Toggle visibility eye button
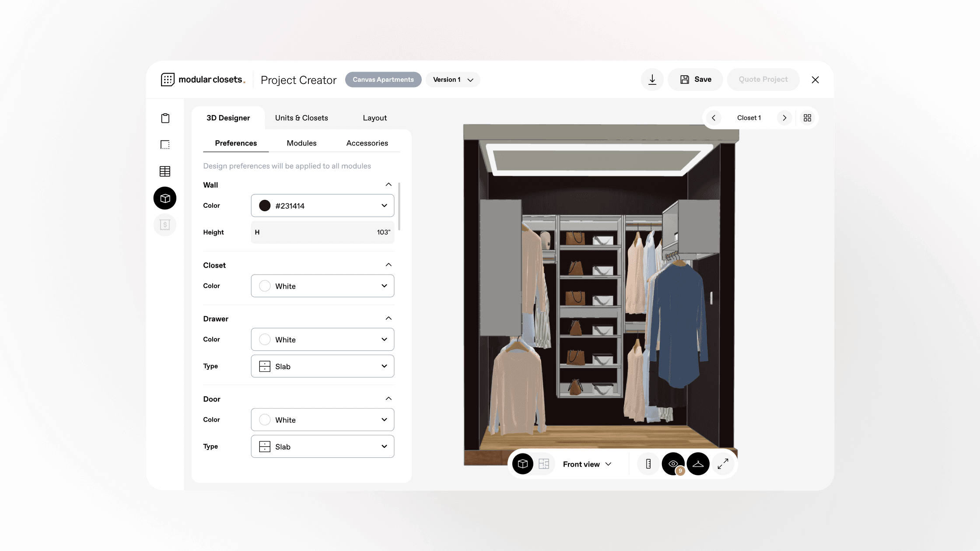980x551 pixels. [673, 464]
